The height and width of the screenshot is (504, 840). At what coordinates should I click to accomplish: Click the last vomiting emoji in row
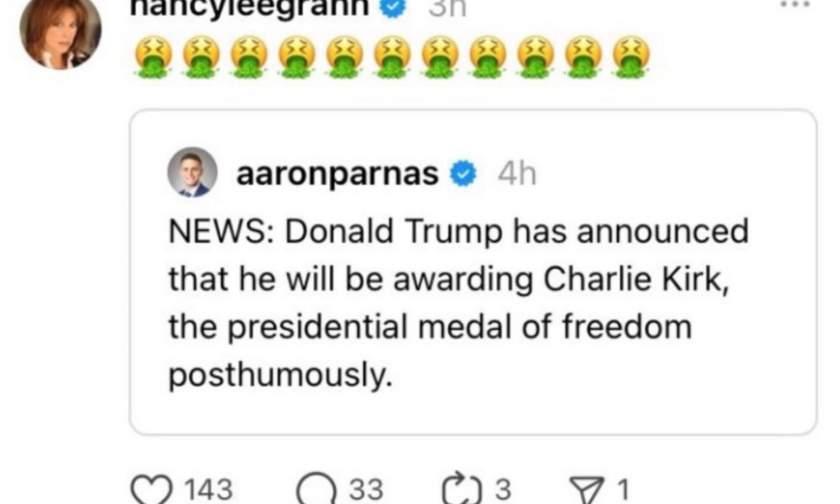coord(631,58)
